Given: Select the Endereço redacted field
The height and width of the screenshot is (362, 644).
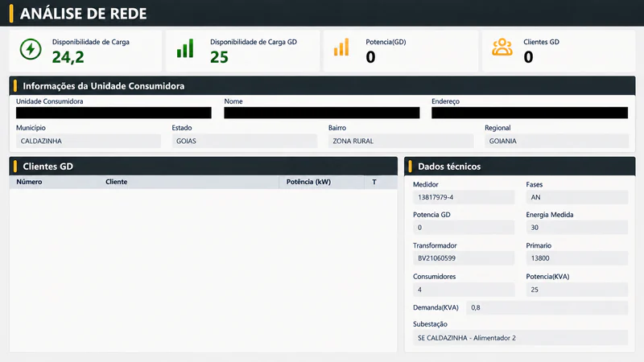Looking at the screenshot, I should coord(530,113).
